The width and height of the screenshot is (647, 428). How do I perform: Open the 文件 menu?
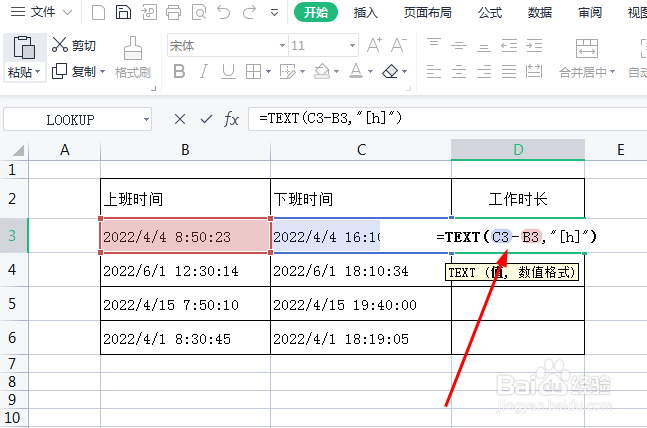(41, 12)
